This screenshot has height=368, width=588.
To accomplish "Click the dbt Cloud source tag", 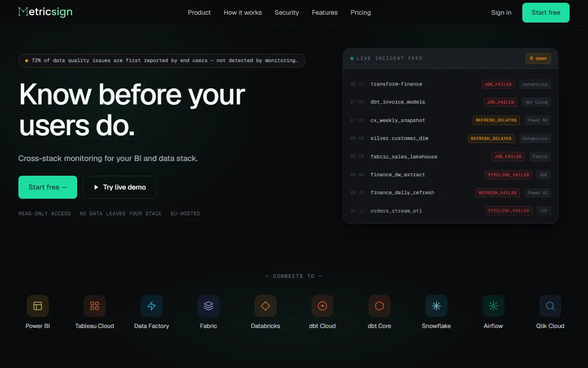I will [536, 102].
